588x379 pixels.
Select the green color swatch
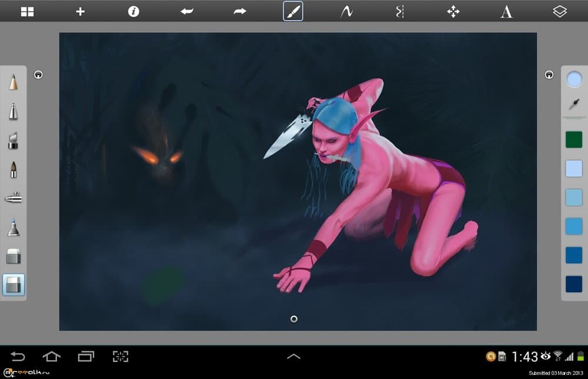(574, 140)
